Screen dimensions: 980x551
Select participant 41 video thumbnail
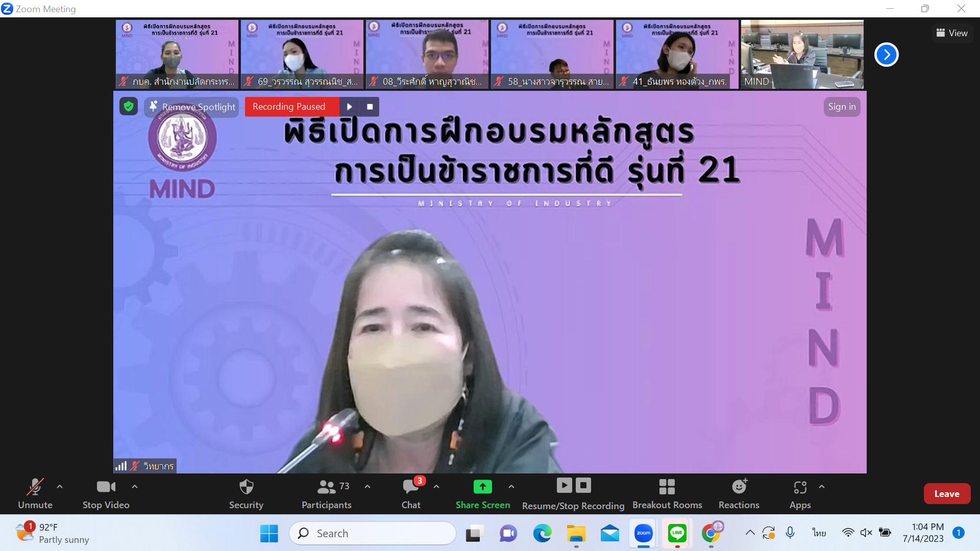click(677, 54)
